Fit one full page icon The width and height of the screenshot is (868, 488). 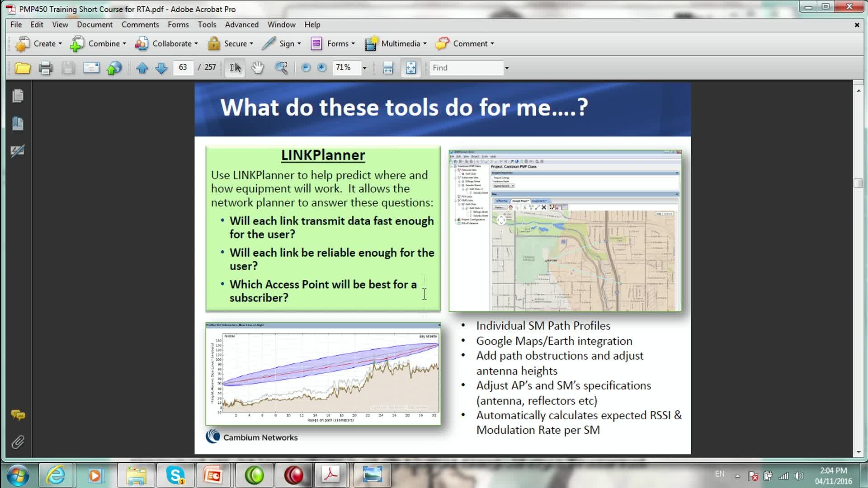coord(410,68)
